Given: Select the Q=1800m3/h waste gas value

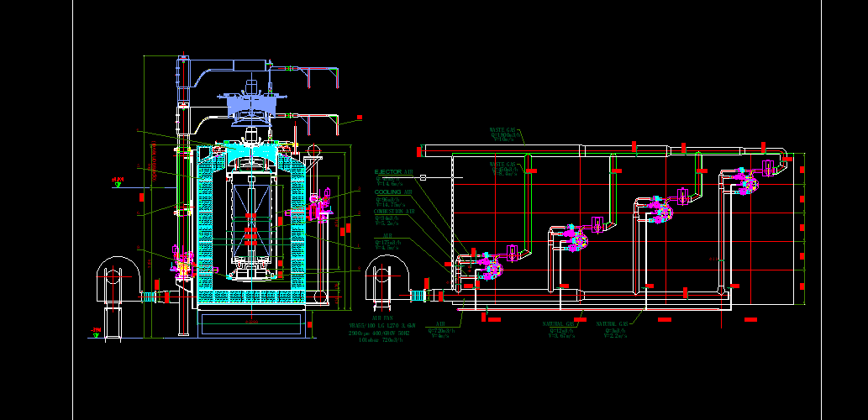Looking at the screenshot, I should point(505,135).
